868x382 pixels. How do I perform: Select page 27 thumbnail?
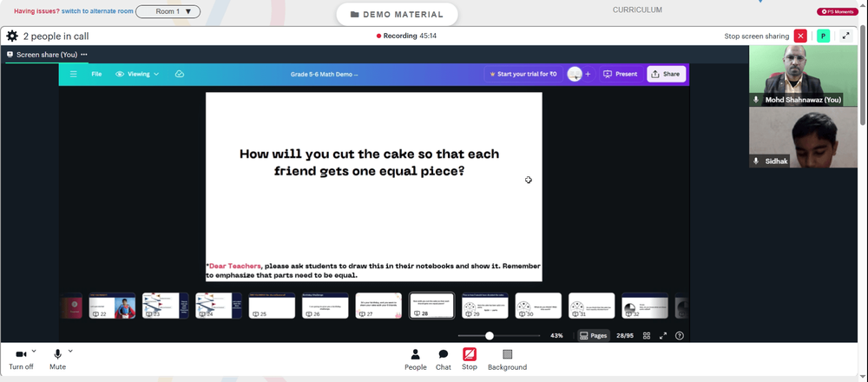[378, 306]
